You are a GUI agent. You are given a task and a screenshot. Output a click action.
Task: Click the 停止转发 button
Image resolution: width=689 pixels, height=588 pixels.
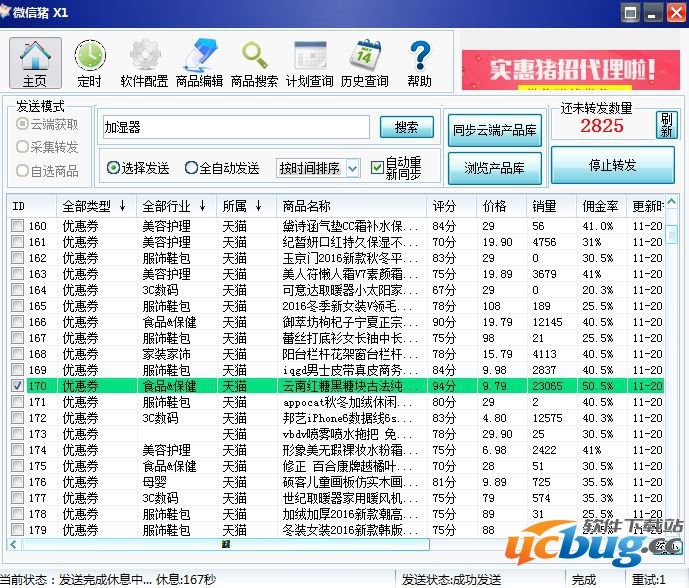612,165
